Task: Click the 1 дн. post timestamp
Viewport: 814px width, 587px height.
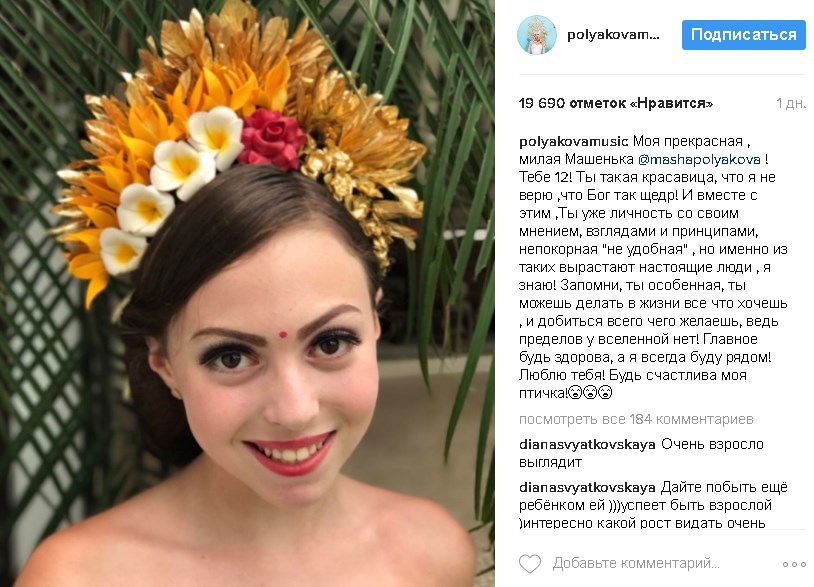Action: point(791,103)
